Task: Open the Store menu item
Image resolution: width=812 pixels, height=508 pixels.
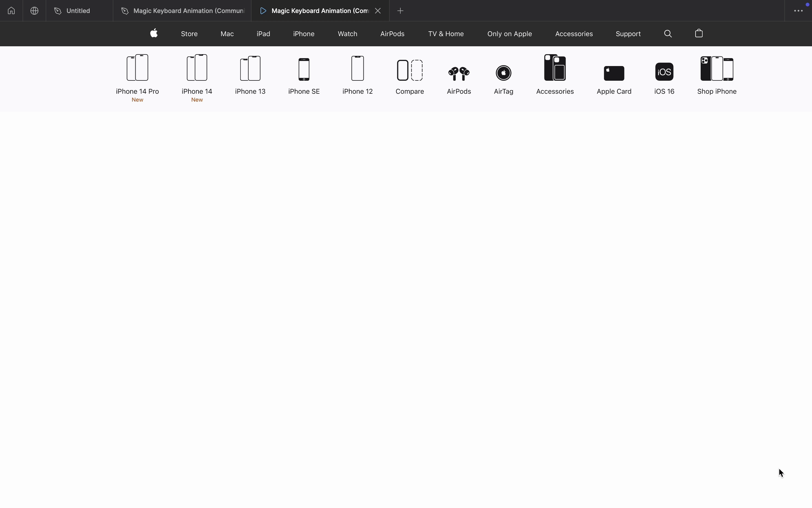Action: pyautogui.click(x=189, y=34)
